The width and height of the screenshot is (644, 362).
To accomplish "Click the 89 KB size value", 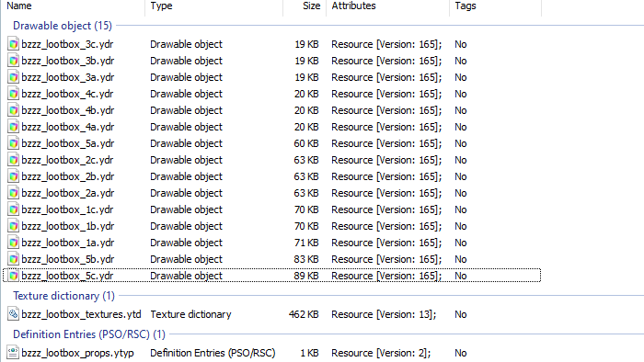I will (306, 276).
